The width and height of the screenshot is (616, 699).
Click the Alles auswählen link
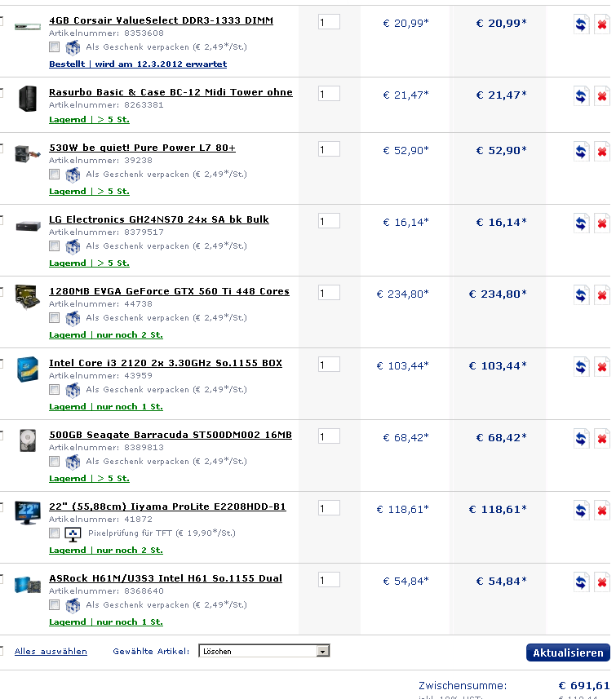[51, 652]
